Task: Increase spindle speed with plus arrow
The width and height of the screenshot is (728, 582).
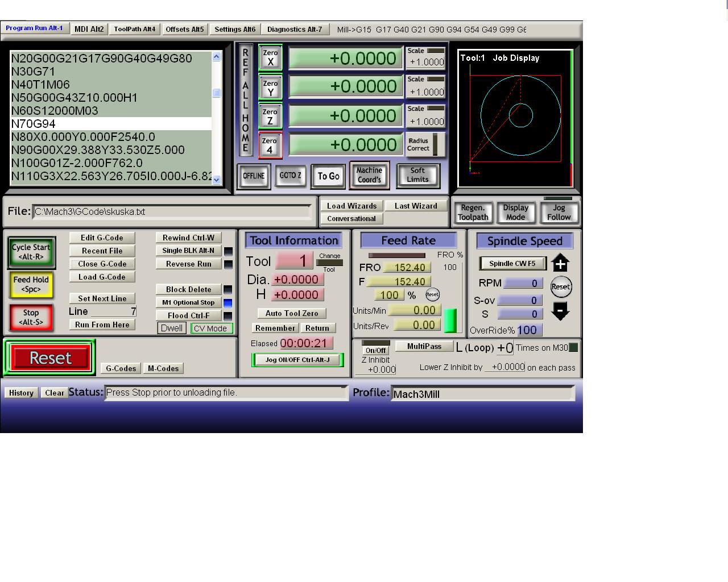Action: (x=560, y=263)
